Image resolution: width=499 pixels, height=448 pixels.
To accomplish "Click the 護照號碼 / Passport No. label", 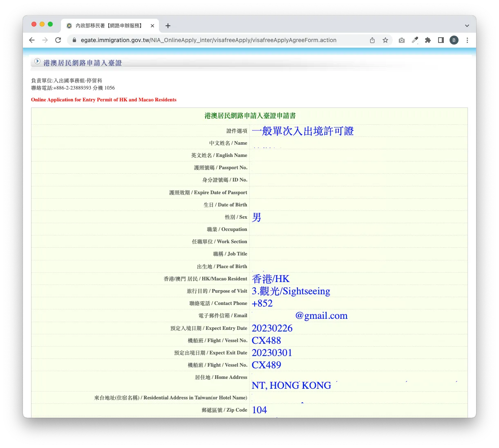I will click(x=221, y=168).
